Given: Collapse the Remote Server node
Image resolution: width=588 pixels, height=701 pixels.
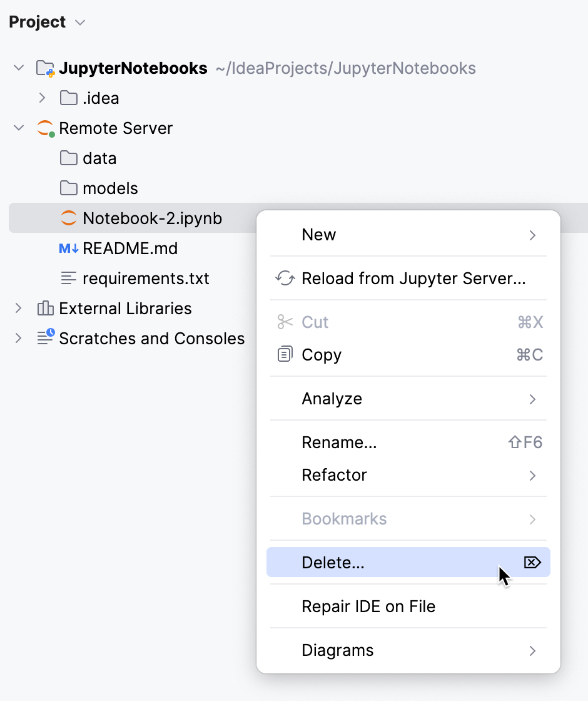Looking at the screenshot, I should coord(19,128).
